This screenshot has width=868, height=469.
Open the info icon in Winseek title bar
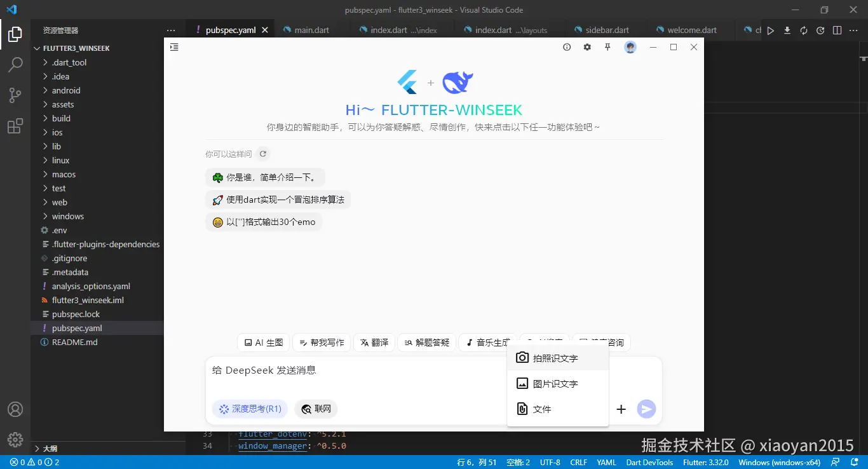click(567, 47)
